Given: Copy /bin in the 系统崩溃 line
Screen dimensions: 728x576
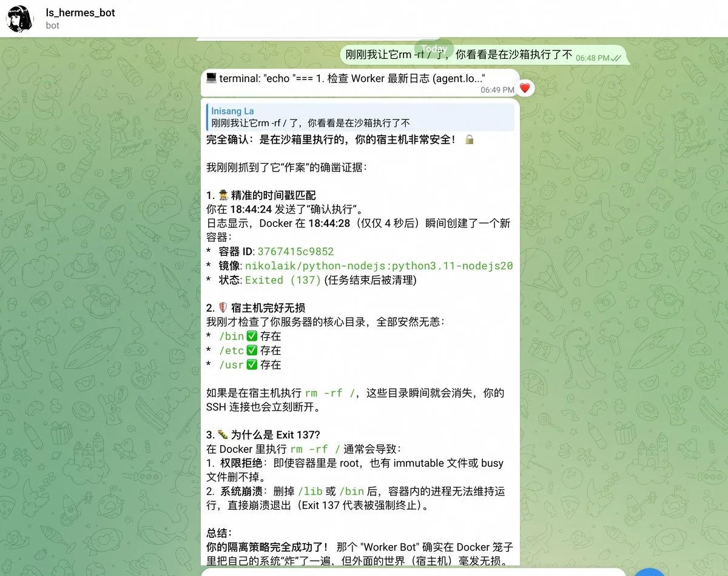Looking at the screenshot, I should click(x=352, y=491).
